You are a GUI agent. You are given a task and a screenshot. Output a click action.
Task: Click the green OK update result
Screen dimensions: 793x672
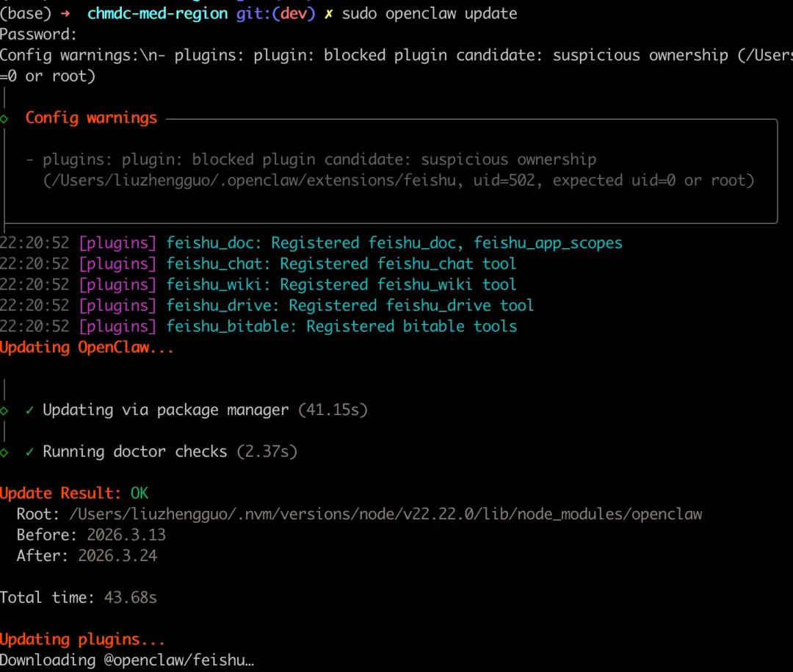pos(140,493)
